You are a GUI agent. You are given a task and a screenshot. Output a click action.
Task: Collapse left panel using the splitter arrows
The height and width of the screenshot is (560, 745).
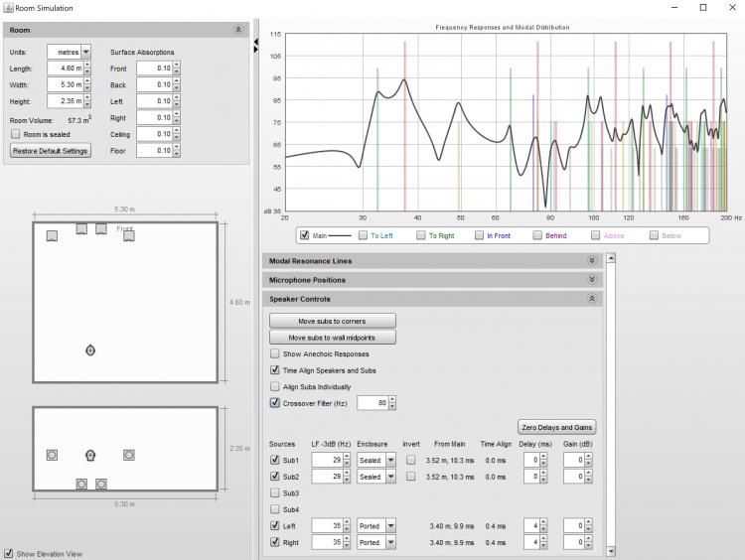[x=256, y=42]
